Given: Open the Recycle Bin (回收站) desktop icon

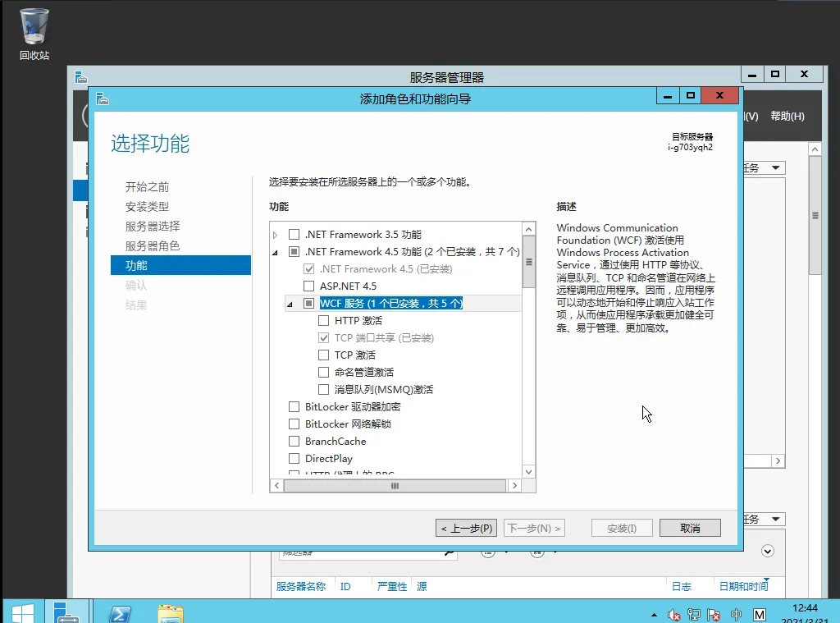Looking at the screenshot, I should click(34, 33).
